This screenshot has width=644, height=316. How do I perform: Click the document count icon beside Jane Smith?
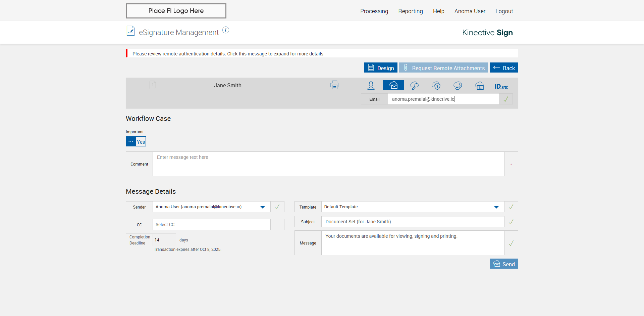(152, 85)
